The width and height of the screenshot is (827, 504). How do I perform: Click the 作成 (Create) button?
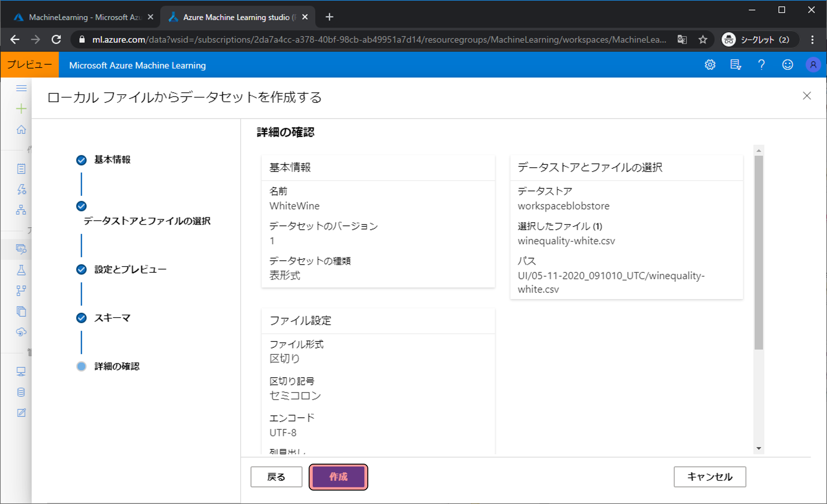click(x=338, y=477)
